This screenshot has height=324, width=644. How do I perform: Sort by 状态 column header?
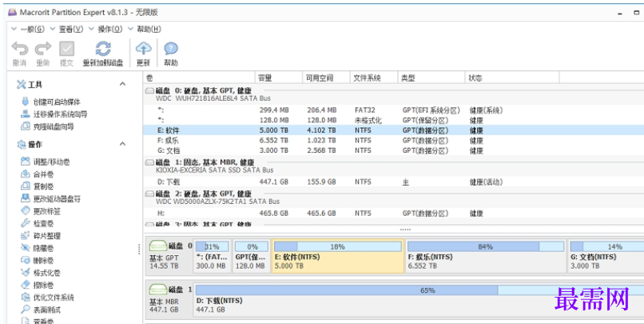pos(512,78)
